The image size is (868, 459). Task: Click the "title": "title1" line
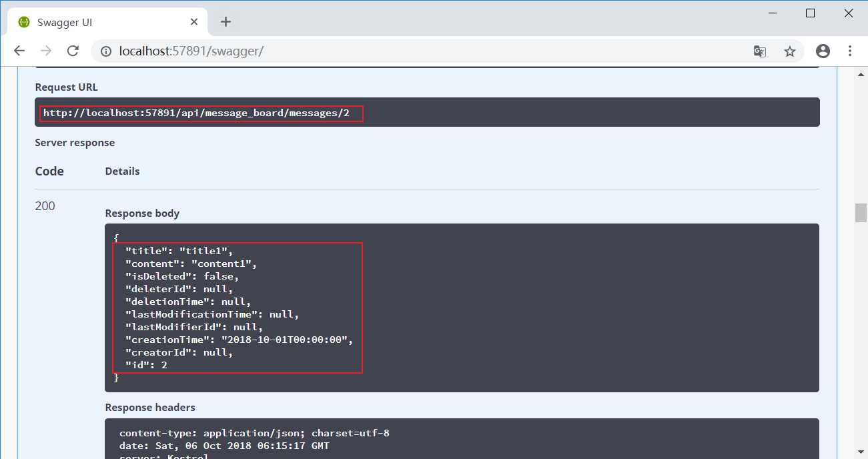click(179, 251)
